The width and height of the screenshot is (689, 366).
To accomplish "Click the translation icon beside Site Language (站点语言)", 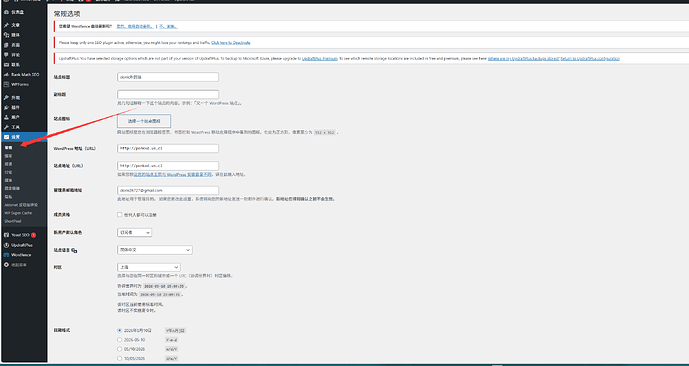I will [74, 250].
